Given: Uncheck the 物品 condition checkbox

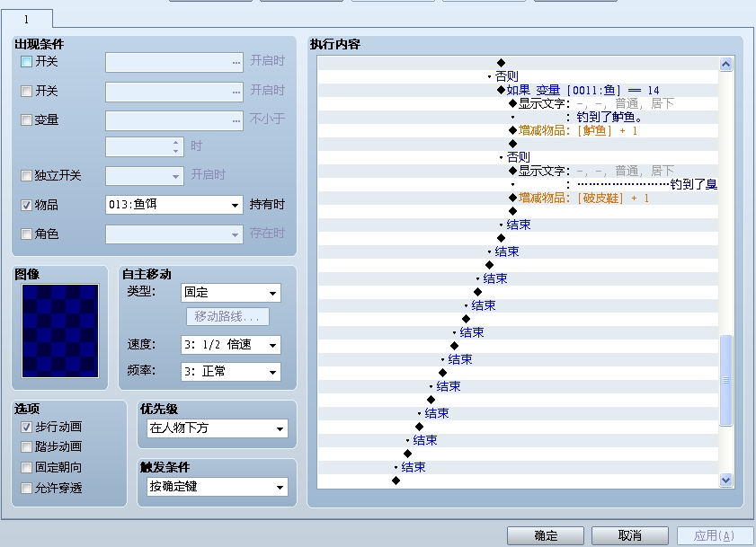Looking at the screenshot, I should tap(26, 206).
